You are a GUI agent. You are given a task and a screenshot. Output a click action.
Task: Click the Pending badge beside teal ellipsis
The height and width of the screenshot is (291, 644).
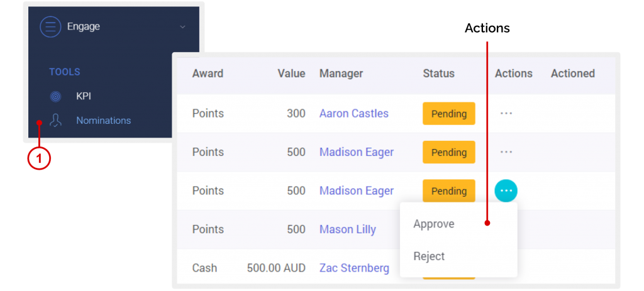click(x=449, y=191)
